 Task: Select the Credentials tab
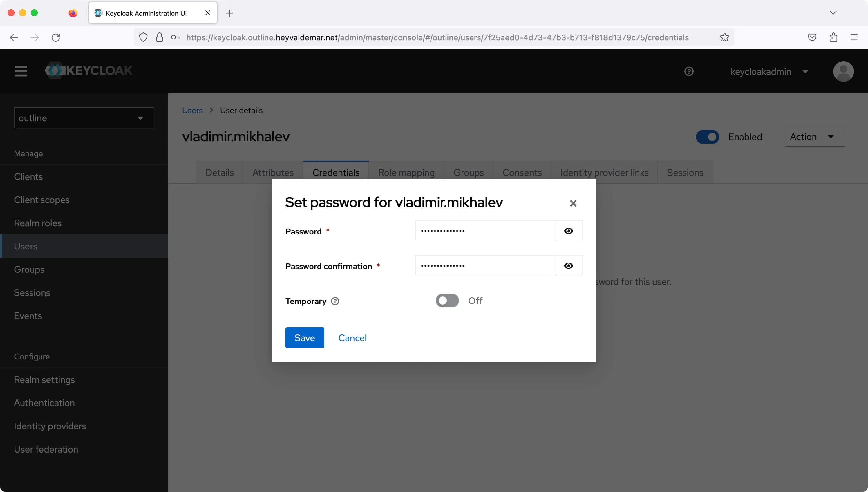pyautogui.click(x=336, y=173)
